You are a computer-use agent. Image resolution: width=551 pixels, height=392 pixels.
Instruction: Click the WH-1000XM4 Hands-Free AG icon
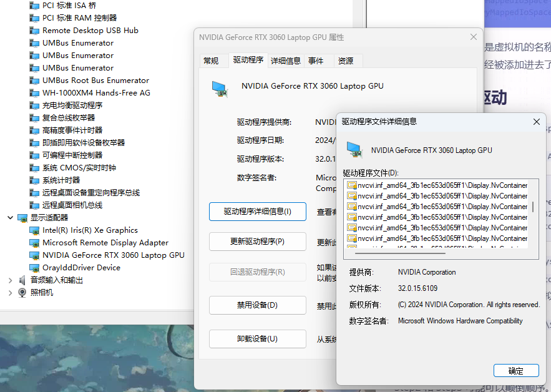coord(34,93)
